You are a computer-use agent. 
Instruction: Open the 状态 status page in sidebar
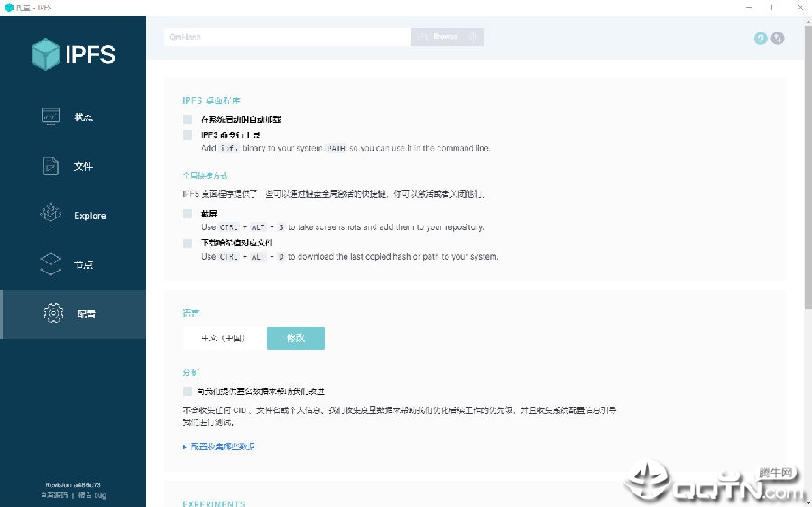tap(73, 116)
